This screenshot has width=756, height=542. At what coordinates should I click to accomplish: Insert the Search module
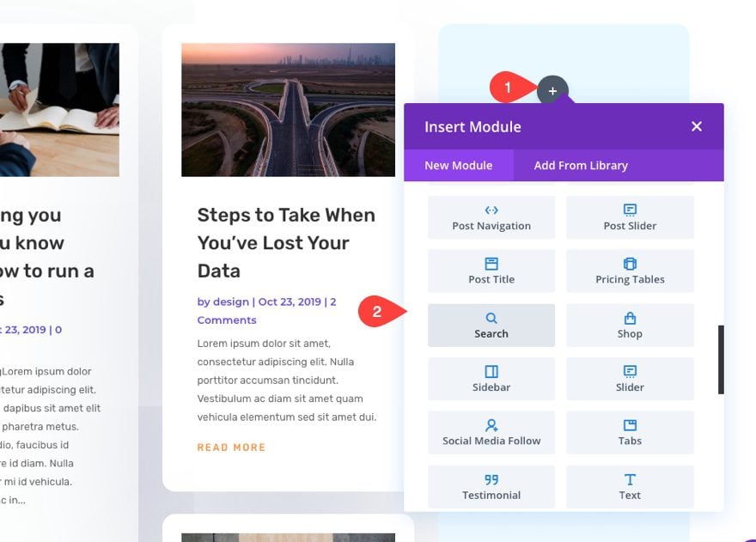(x=491, y=325)
